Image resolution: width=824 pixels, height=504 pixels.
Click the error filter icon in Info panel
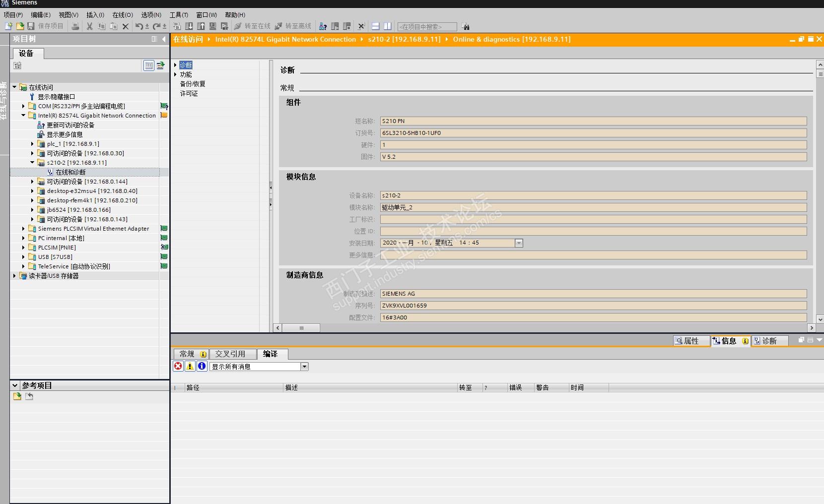point(178,366)
